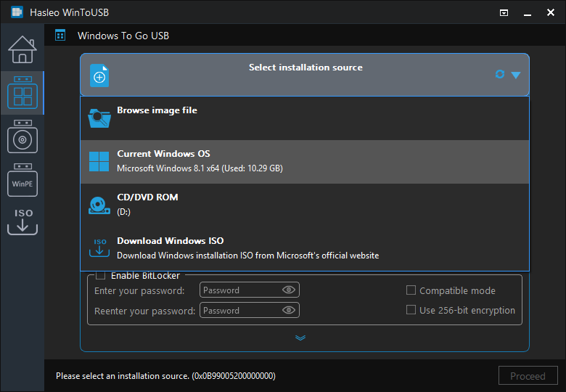
Task: Go to the Home page in sidebar
Action: pos(22,49)
